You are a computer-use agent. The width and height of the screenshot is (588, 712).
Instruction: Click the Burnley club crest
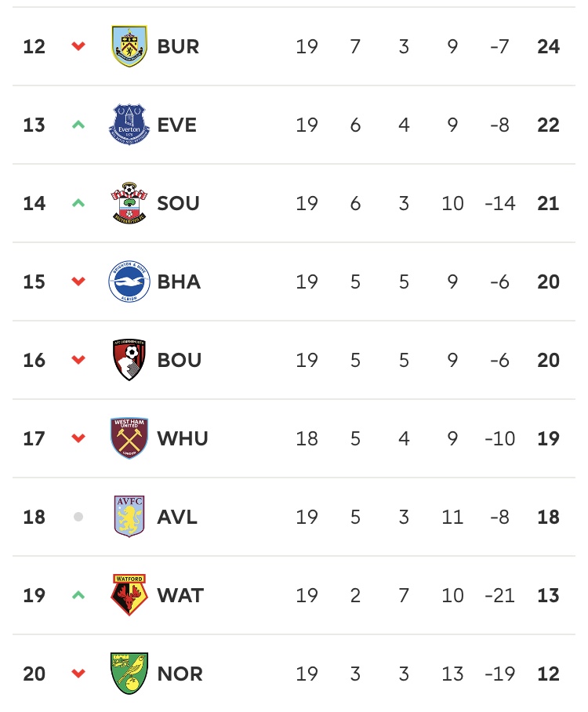tap(129, 46)
